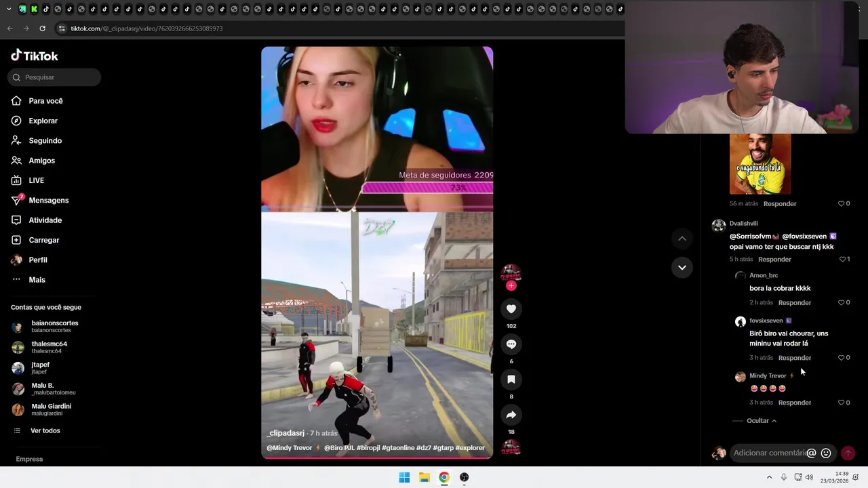Open the spinning music disc icon
Viewport: 868px width, 488px height.
[x=511, y=448]
